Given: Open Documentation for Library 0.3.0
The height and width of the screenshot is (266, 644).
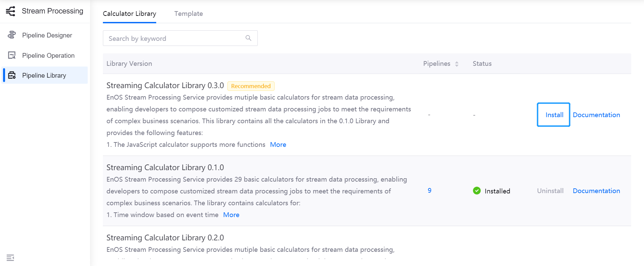Looking at the screenshot, I should pos(596,115).
